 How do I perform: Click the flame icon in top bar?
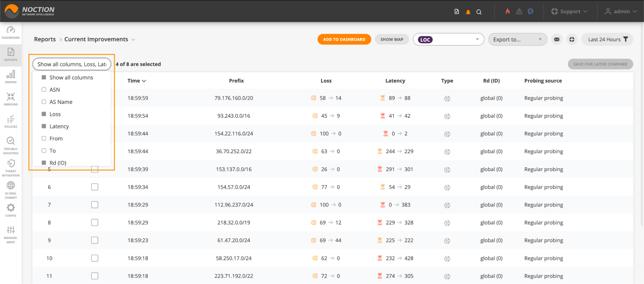pyautogui.click(x=507, y=12)
